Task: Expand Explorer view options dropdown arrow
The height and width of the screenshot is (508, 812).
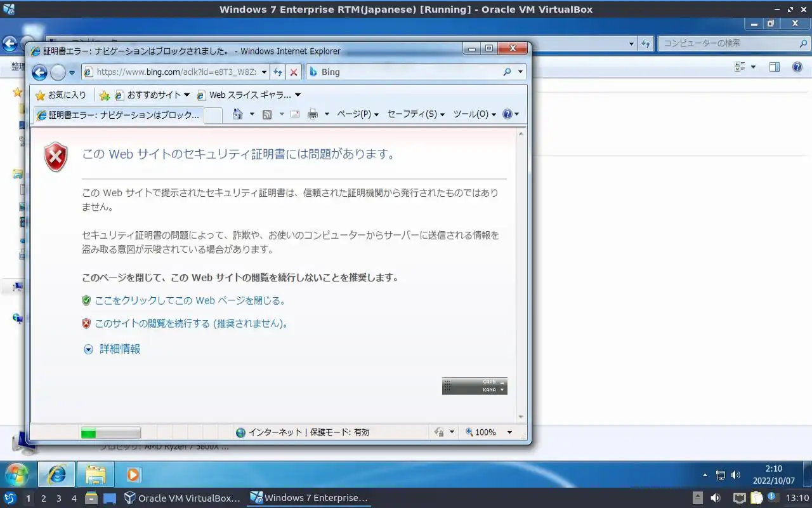Action: click(x=754, y=67)
